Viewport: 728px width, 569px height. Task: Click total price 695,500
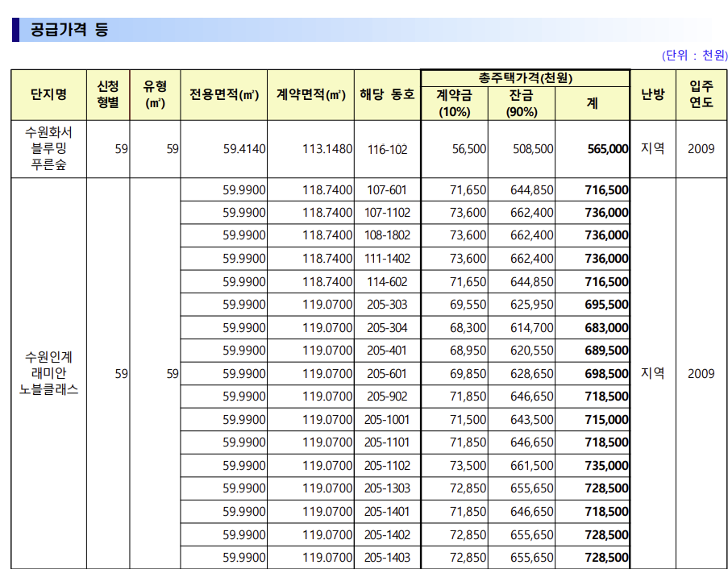coord(606,305)
